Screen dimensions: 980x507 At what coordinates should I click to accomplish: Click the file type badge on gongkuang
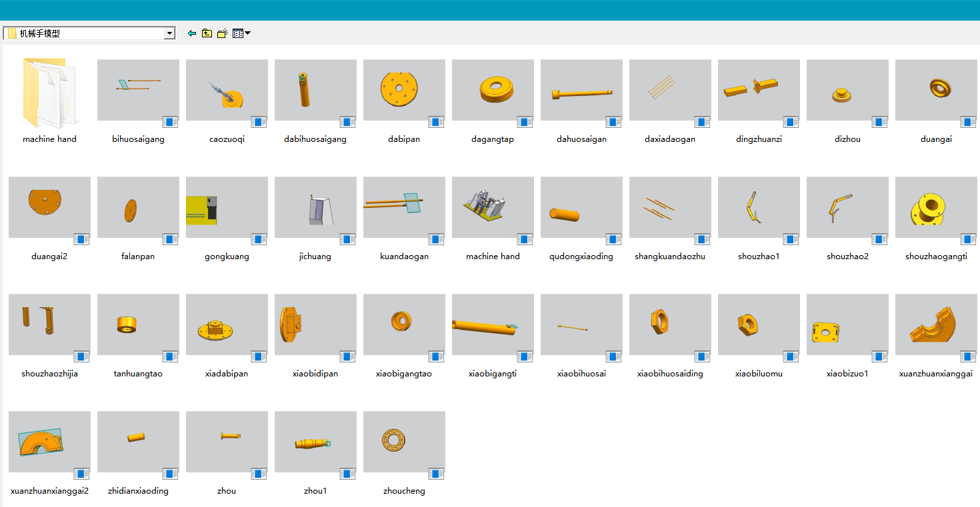(x=259, y=239)
